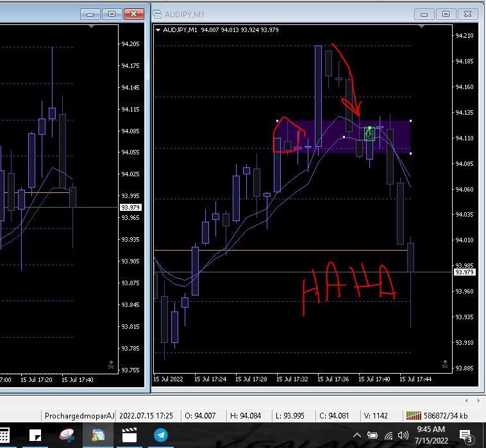Open the Snipping Tool taskbar icon
The height and width of the screenshot is (448, 486).
point(67,436)
